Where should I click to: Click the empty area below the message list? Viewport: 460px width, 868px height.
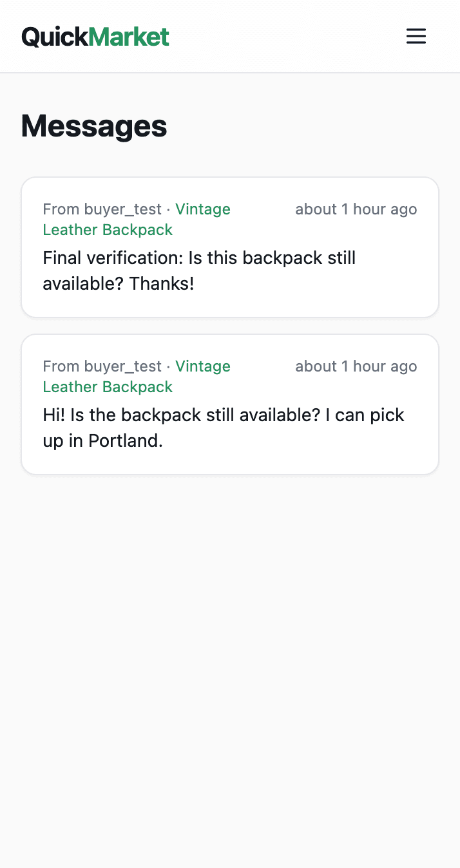click(x=229, y=644)
